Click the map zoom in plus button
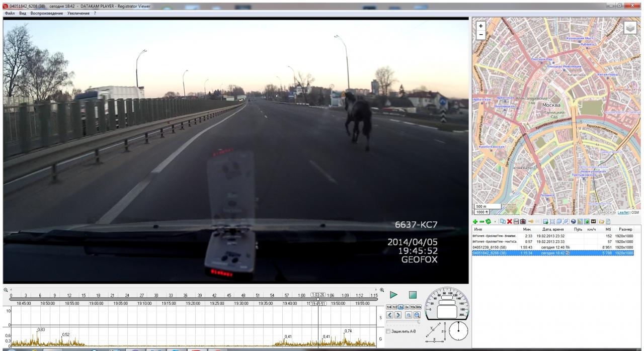The height and width of the screenshot is (351, 644). (480, 26)
